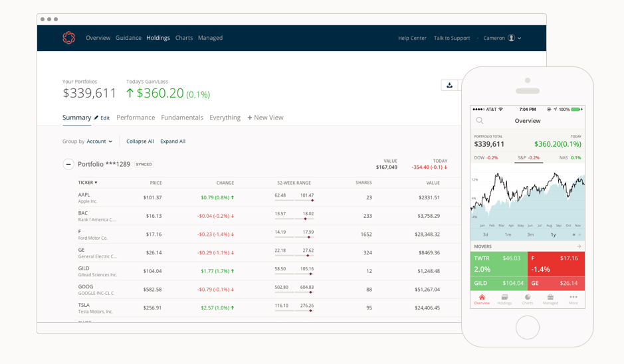Tap the TWTR mover tile on phone

[498, 264]
